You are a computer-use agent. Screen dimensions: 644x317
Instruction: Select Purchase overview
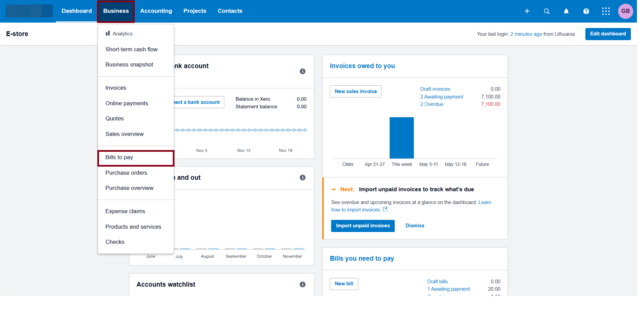(x=136, y=188)
